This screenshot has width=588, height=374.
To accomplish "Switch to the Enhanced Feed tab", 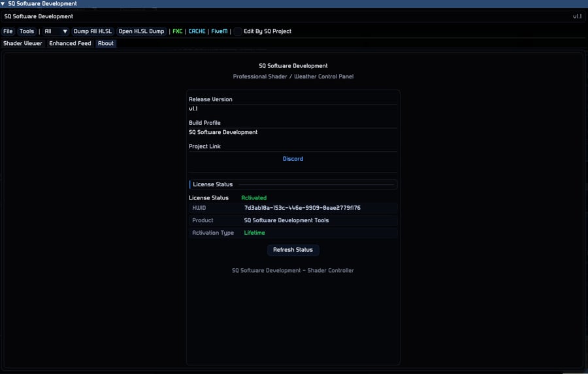I will click(70, 44).
